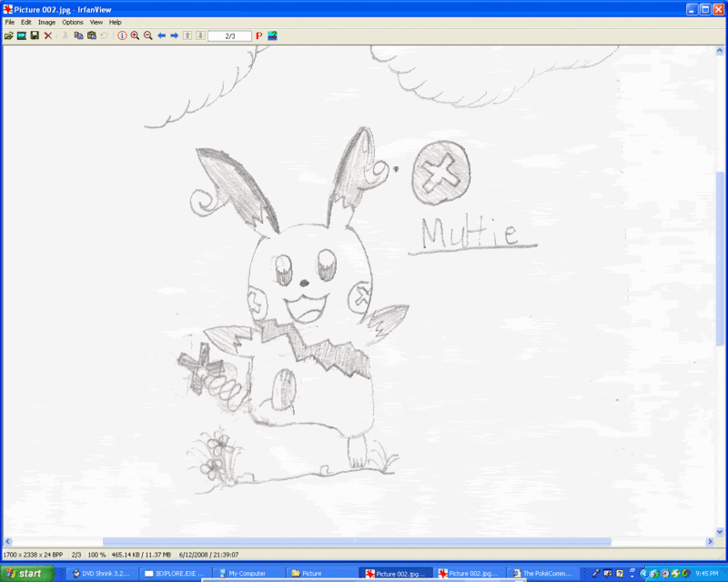Go to next image with right arrow

pos(174,35)
